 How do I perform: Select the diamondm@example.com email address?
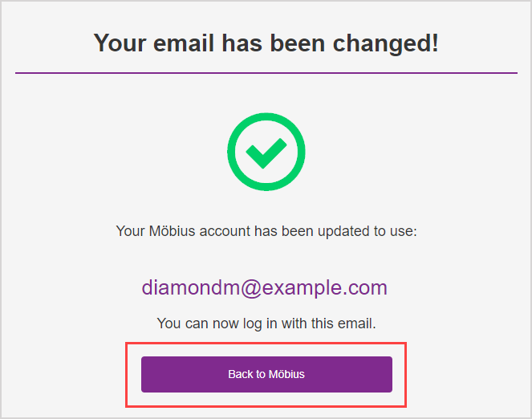(x=265, y=287)
